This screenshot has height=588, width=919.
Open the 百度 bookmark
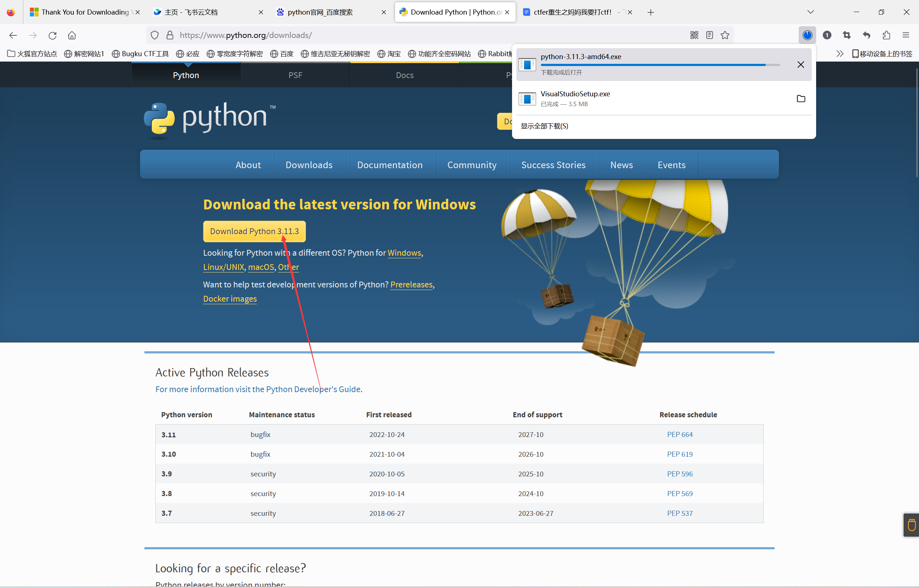pos(282,54)
